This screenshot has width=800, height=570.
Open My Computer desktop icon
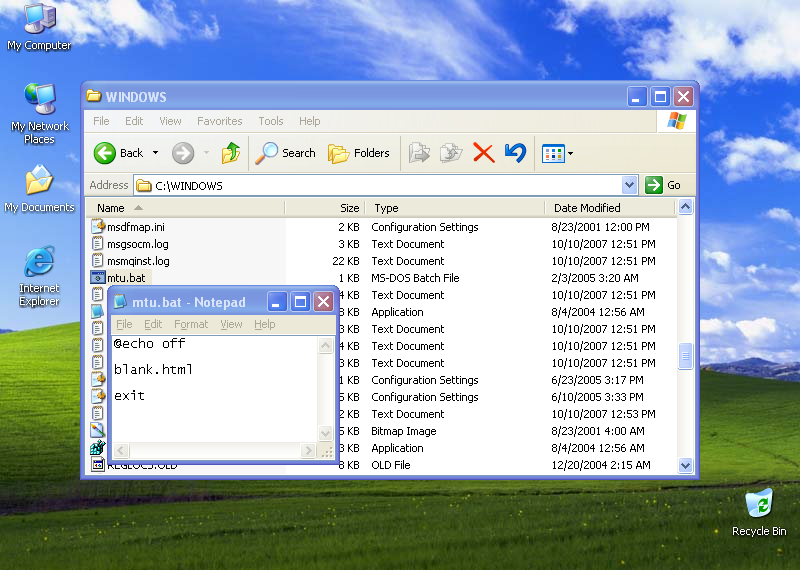click(x=39, y=26)
